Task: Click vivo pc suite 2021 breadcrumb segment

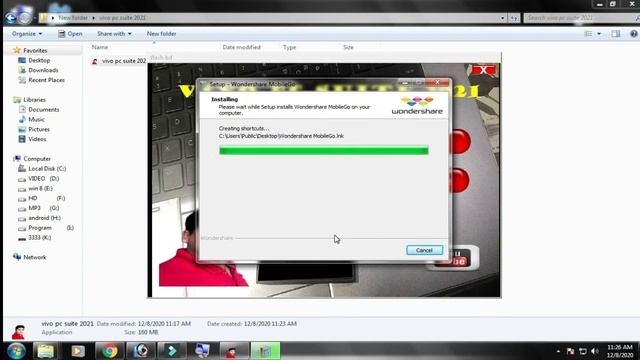Action: 122,18
